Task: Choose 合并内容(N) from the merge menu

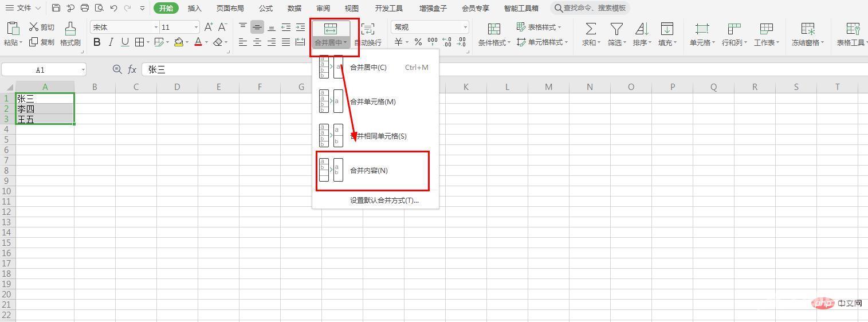Action: click(x=369, y=171)
